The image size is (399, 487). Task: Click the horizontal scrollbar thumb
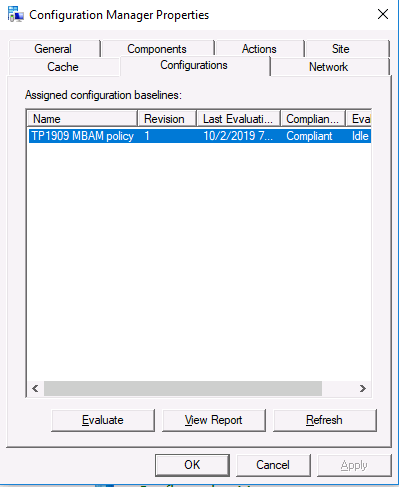[183, 389]
